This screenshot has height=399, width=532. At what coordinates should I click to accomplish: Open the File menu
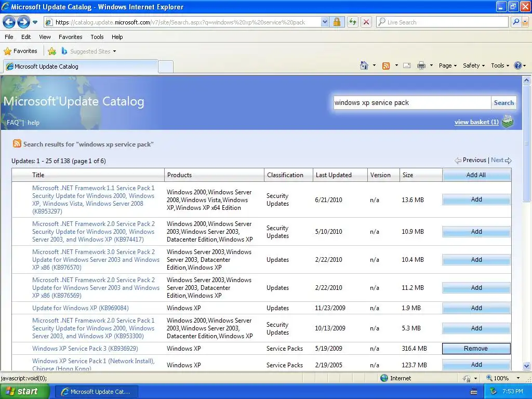[x=9, y=37]
